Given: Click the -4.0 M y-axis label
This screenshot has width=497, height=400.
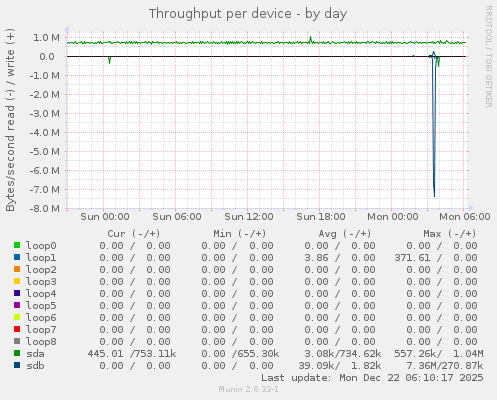Looking at the screenshot, I should 44,133.
